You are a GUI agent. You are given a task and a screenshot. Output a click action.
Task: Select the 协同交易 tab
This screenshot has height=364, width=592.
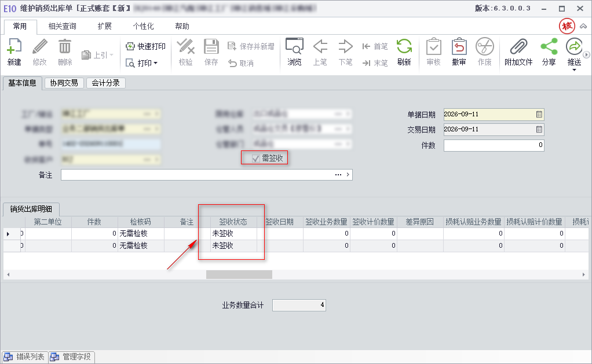point(64,83)
